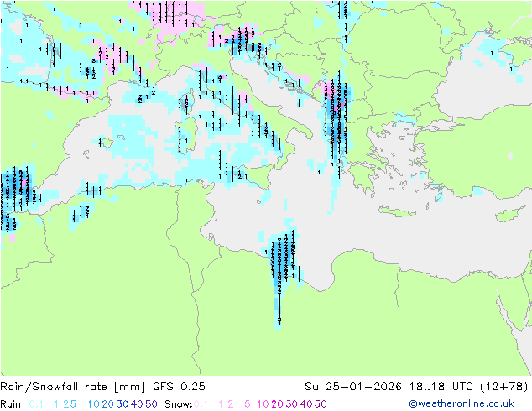Click the "Rain" legend label
Image resolution: width=532 pixels, height=411 pixels.
coord(11,404)
